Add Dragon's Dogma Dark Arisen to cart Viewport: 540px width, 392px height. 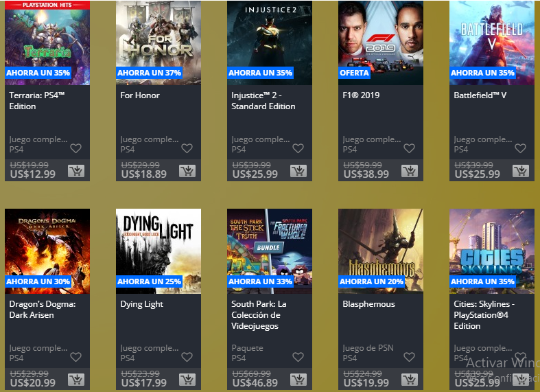click(76, 380)
